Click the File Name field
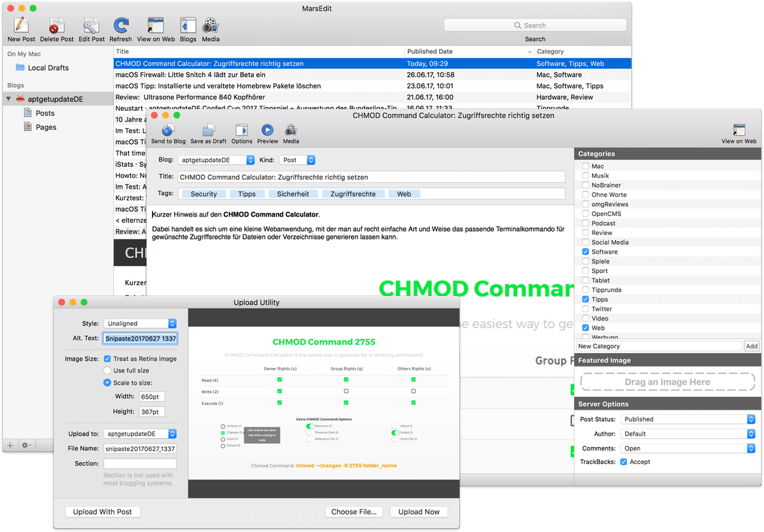The image size is (764, 532). [140, 449]
